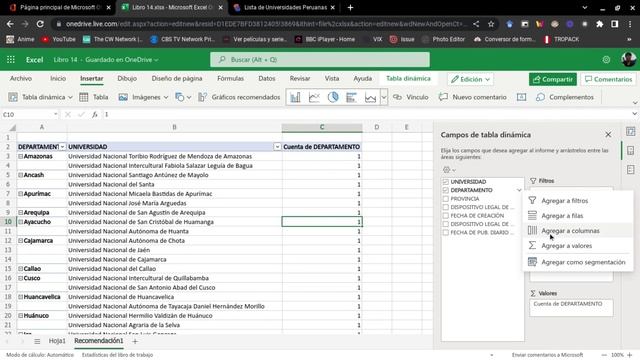This screenshot has width=640, height=360.
Task: Expand more chart types dropdown arrow
Action: coord(384,97)
